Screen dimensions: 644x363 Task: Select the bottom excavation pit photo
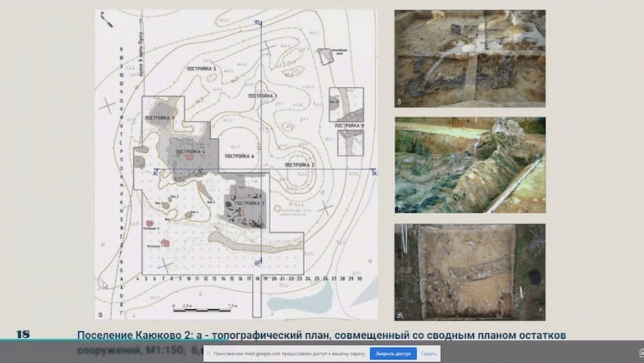pos(470,271)
